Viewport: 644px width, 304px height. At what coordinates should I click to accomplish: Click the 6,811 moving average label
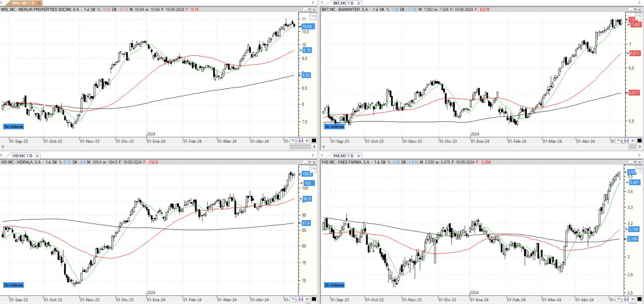tap(635, 54)
